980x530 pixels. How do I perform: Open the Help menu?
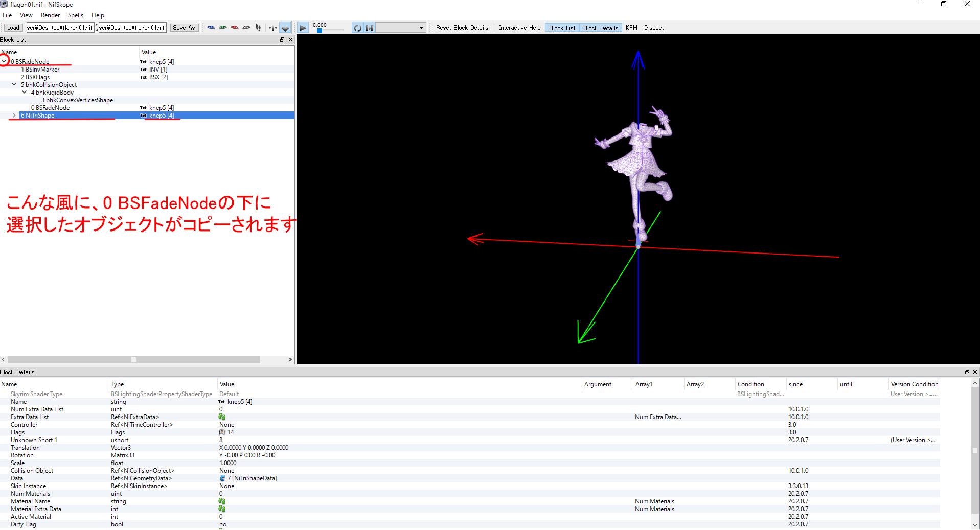click(98, 15)
